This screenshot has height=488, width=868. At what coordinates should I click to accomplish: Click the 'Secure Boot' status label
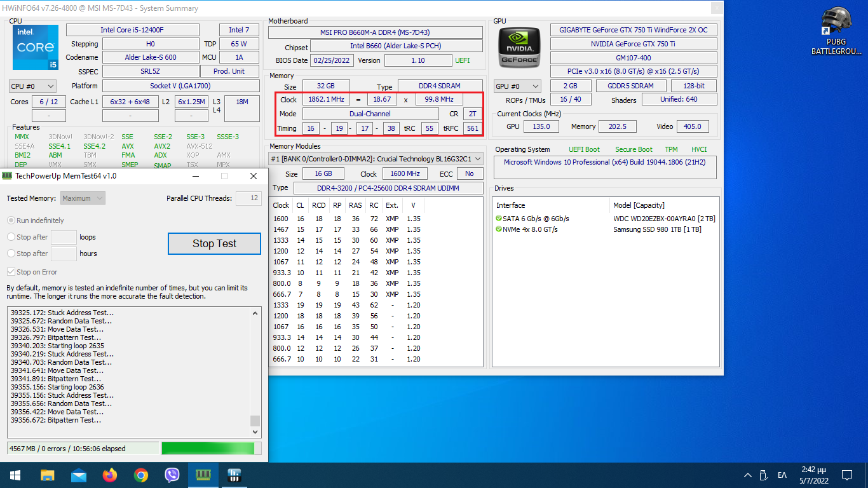634,149
